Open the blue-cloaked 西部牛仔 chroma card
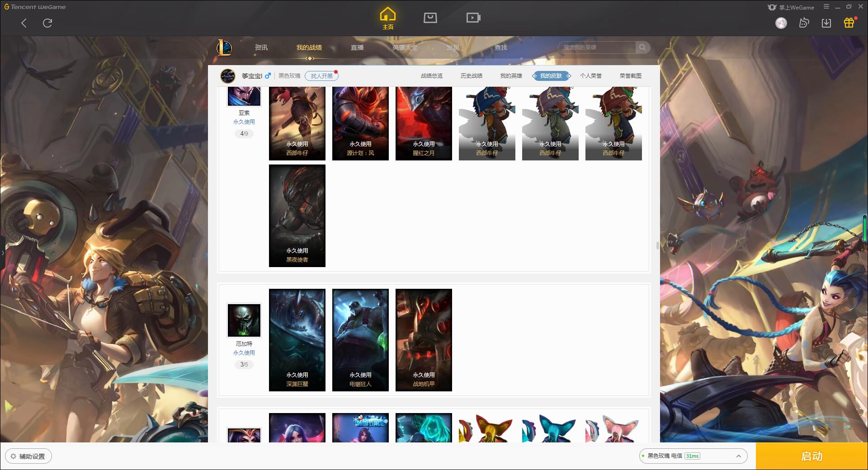This screenshot has height=470, width=868. [487, 123]
